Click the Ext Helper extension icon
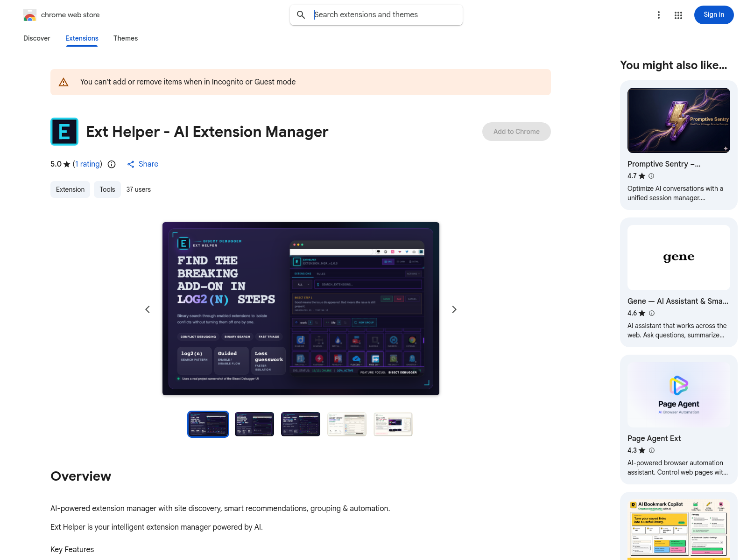 (x=64, y=132)
